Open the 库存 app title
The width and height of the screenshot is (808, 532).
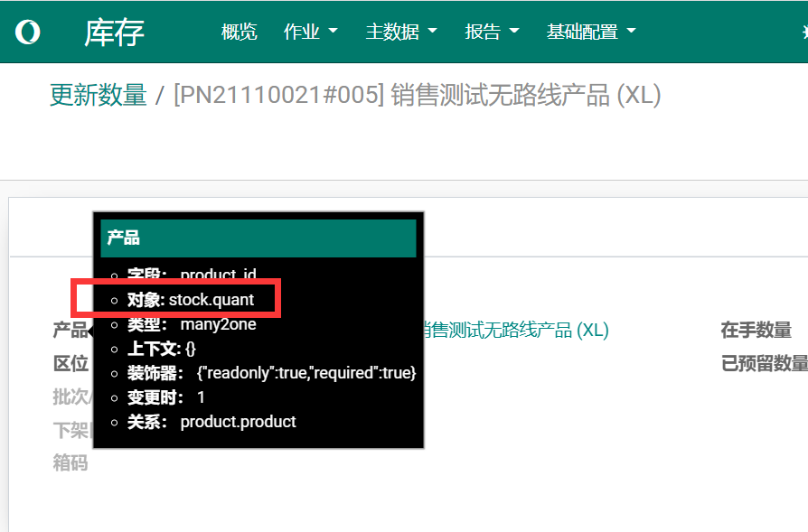(x=114, y=32)
